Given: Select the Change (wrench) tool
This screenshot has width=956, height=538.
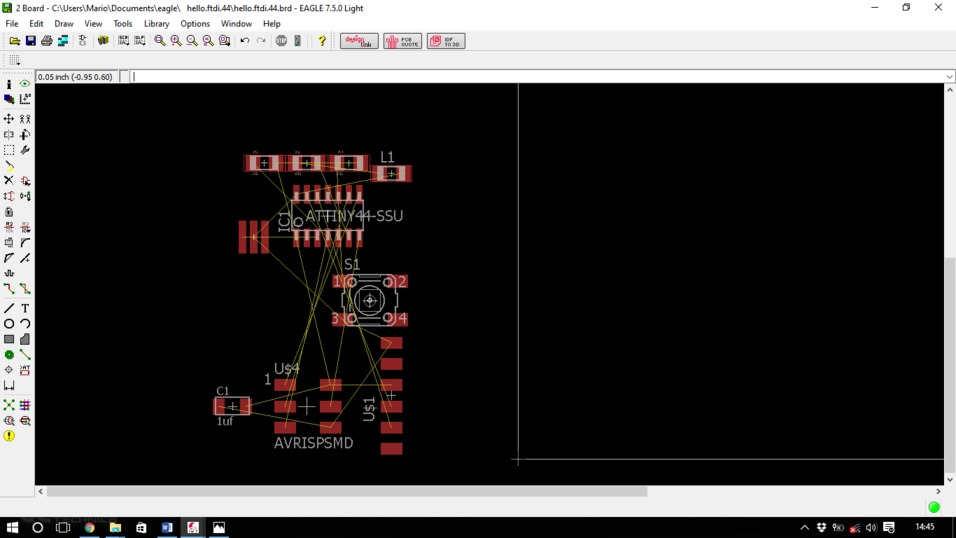Looking at the screenshot, I should pyautogui.click(x=25, y=150).
